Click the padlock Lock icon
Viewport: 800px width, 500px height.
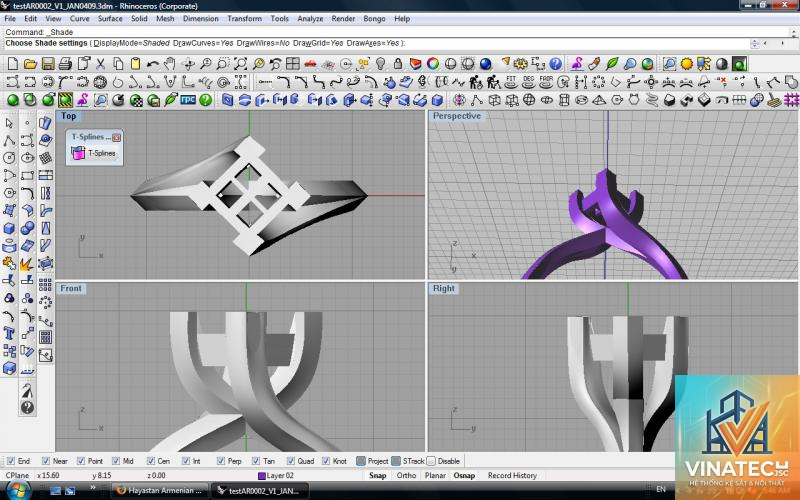(398, 64)
